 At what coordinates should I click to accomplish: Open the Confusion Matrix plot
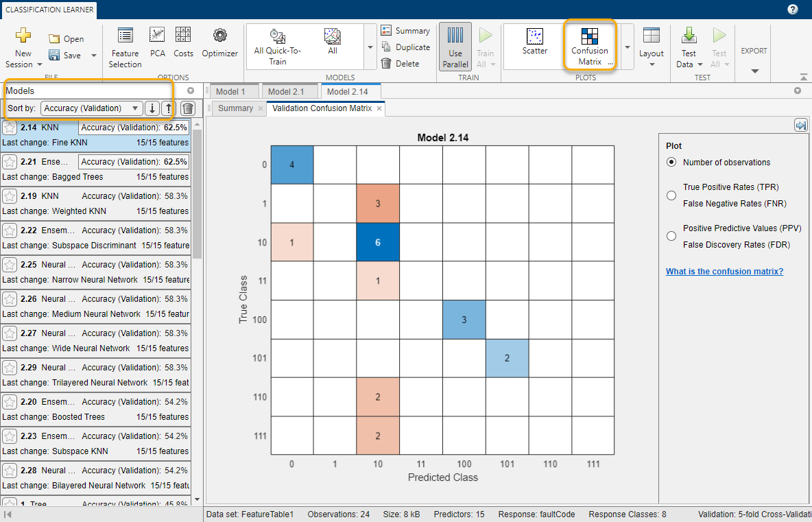(589, 47)
